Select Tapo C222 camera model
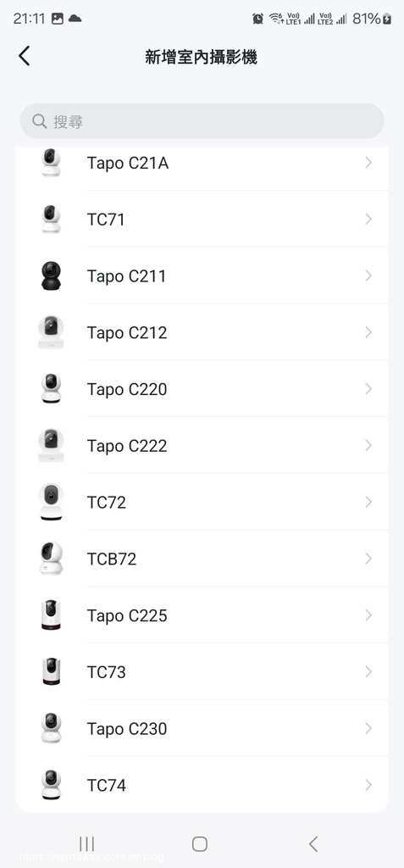This screenshot has height=868, width=404. click(202, 445)
